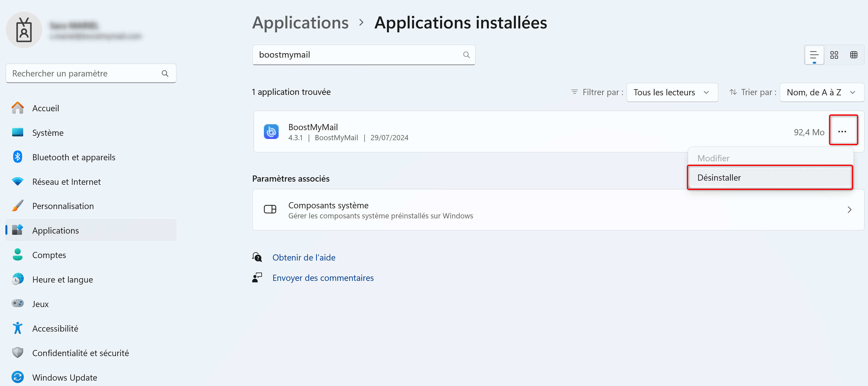Switch to table view layout icon

pos(854,55)
